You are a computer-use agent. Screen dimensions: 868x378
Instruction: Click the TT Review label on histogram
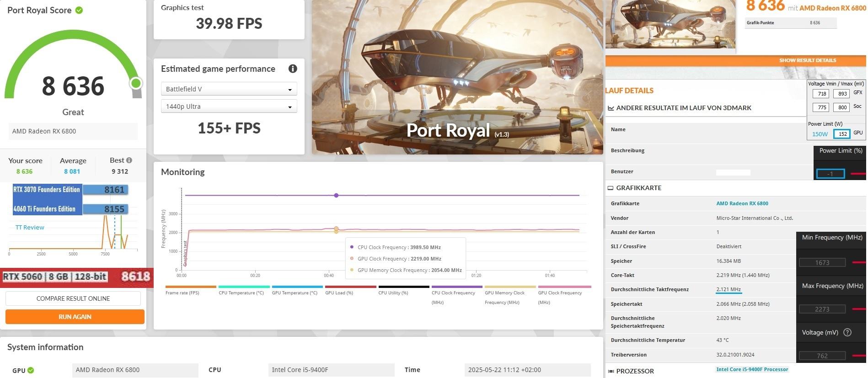point(30,227)
